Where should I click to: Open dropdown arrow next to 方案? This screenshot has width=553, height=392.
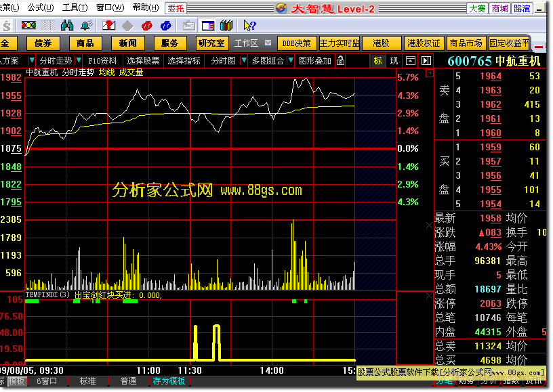32,60
